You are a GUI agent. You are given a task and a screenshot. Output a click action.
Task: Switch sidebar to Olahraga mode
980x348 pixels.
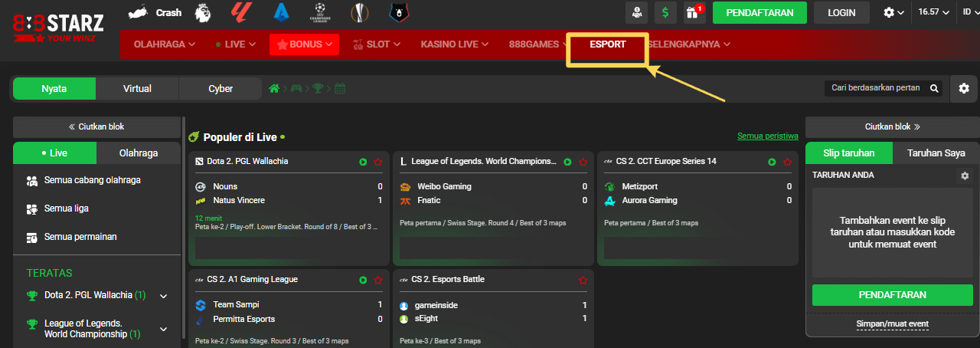(x=139, y=153)
